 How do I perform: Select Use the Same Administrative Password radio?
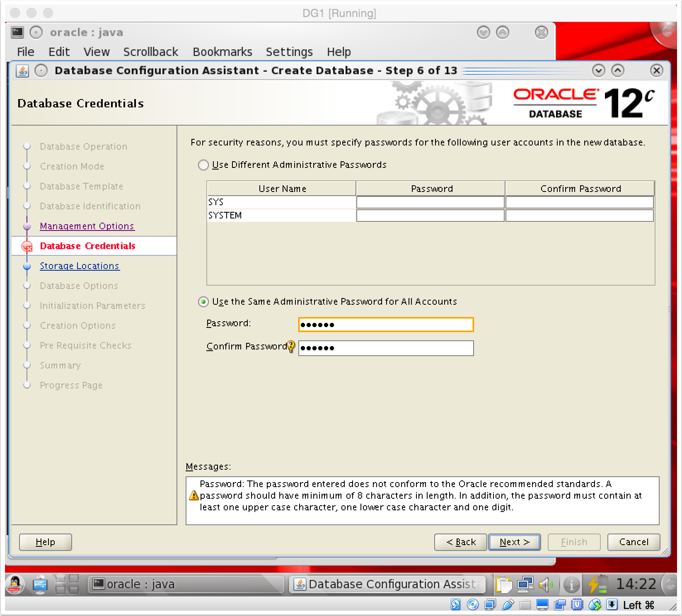point(203,302)
